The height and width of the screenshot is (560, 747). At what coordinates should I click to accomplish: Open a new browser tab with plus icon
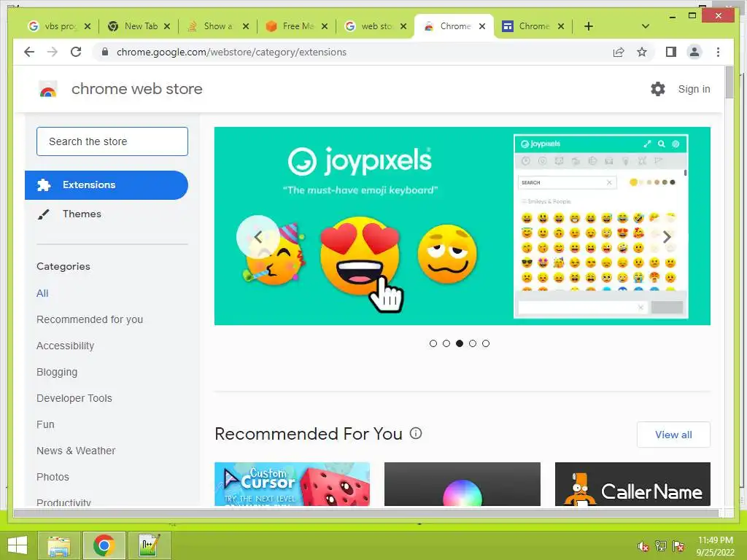click(589, 26)
